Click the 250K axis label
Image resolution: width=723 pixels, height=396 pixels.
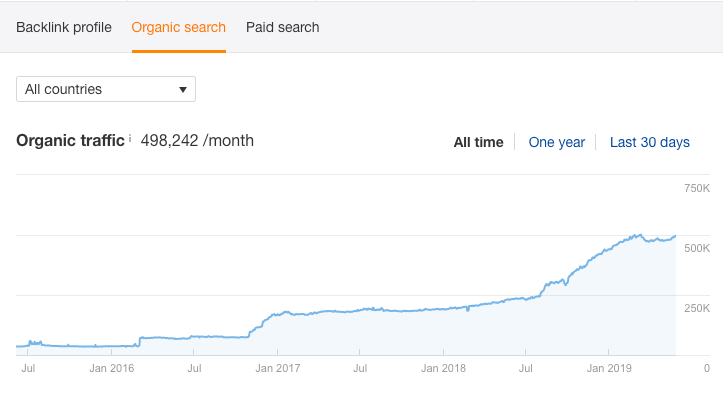tap(697, 308)
